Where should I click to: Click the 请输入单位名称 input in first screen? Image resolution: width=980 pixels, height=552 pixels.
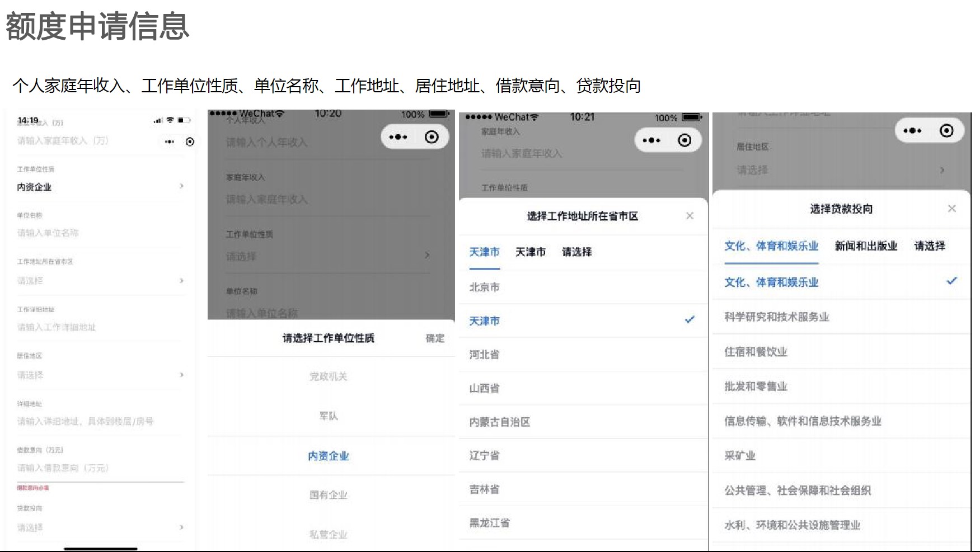[x=101, y=233]
